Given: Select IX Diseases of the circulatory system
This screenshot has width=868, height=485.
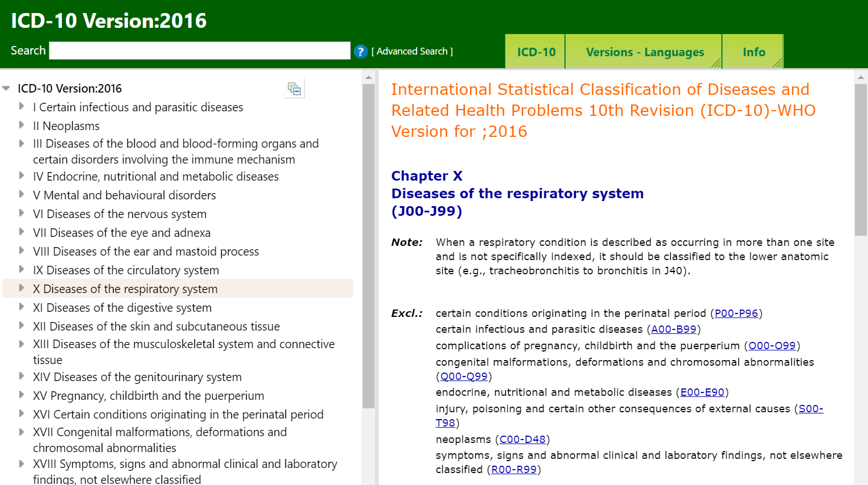Looking at the screenshot, I should pos(126,270).
